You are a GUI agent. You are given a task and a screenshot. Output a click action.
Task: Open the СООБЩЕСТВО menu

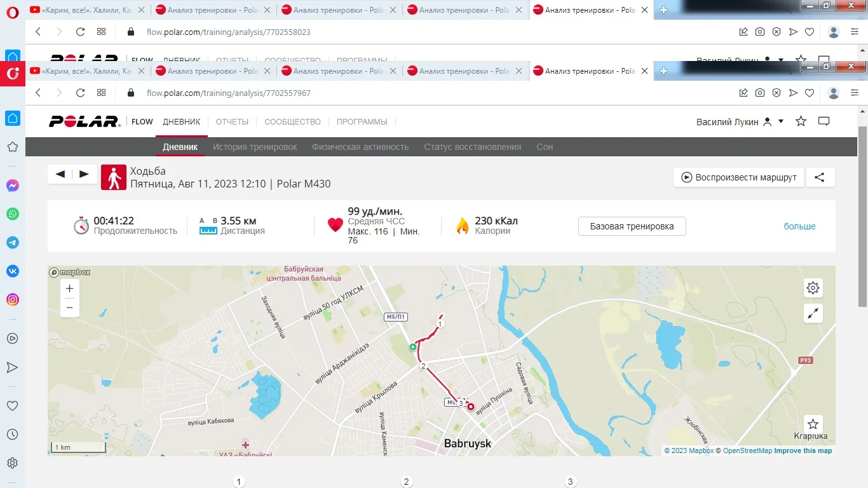(x=293, y=121)
